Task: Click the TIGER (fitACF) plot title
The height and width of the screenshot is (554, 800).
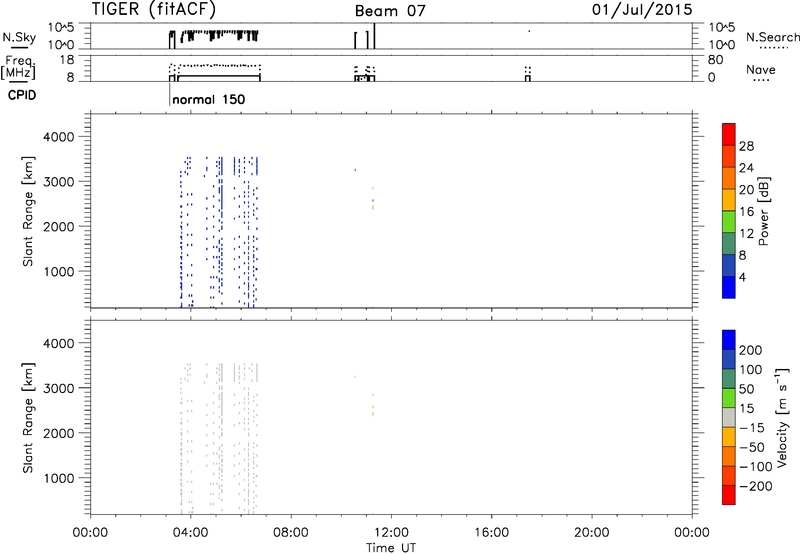Action: (x=154, y=9)
